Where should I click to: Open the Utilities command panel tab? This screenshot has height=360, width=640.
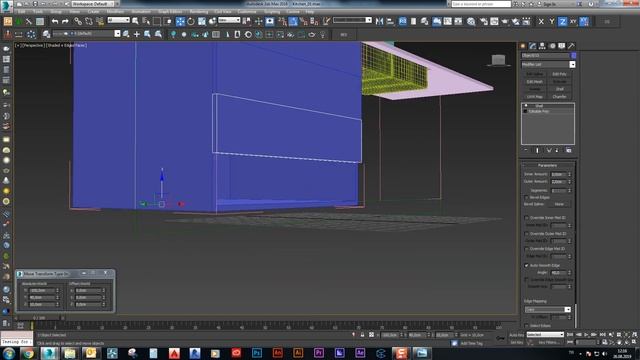click(571, 46)
